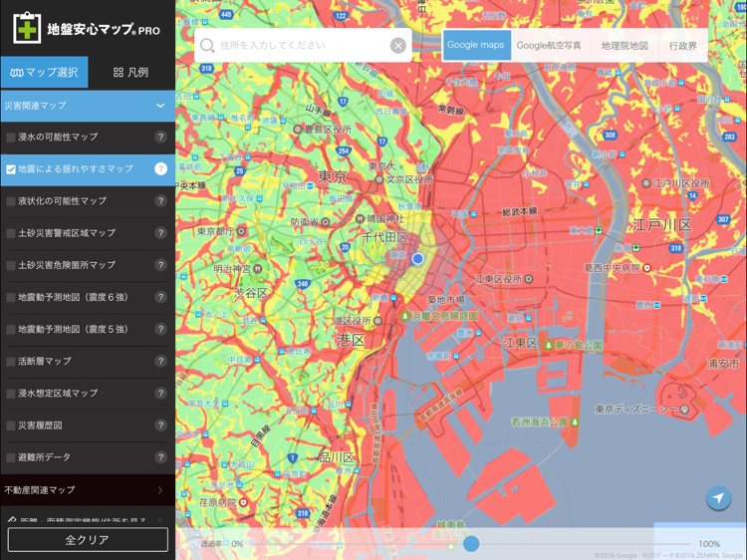Click the 港区役所 marker on map

[377, 321]
